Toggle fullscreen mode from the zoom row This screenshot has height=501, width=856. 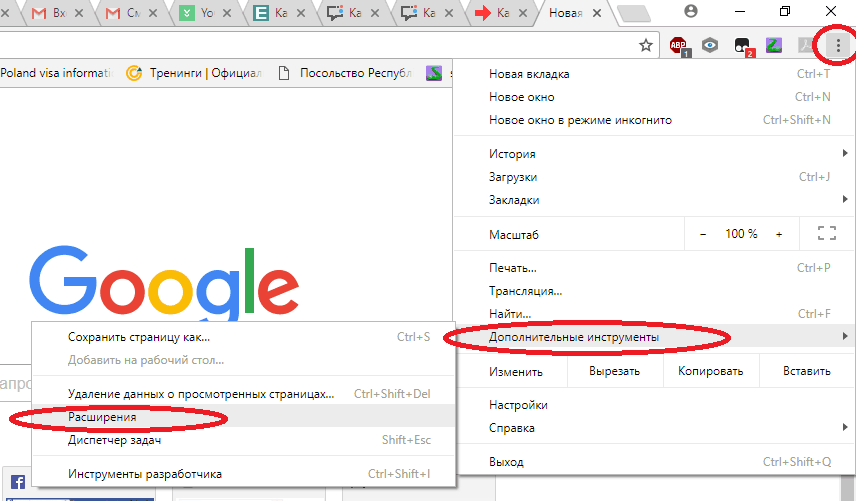point(826,234)
